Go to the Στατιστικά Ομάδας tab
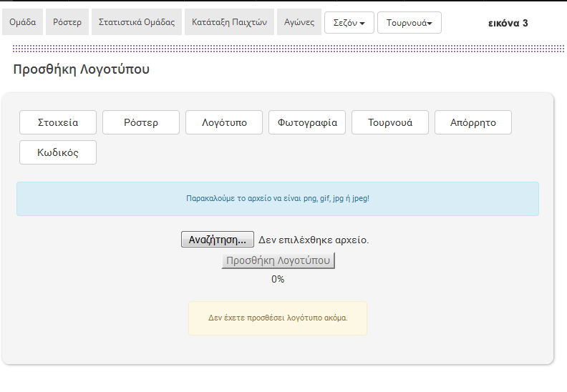This screenshot has width=567, height=392. point(136,22)
